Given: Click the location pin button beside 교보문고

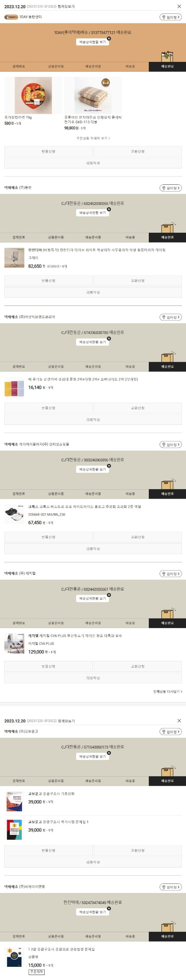Looking at the screenshot, I should click(x=170, y=732).
